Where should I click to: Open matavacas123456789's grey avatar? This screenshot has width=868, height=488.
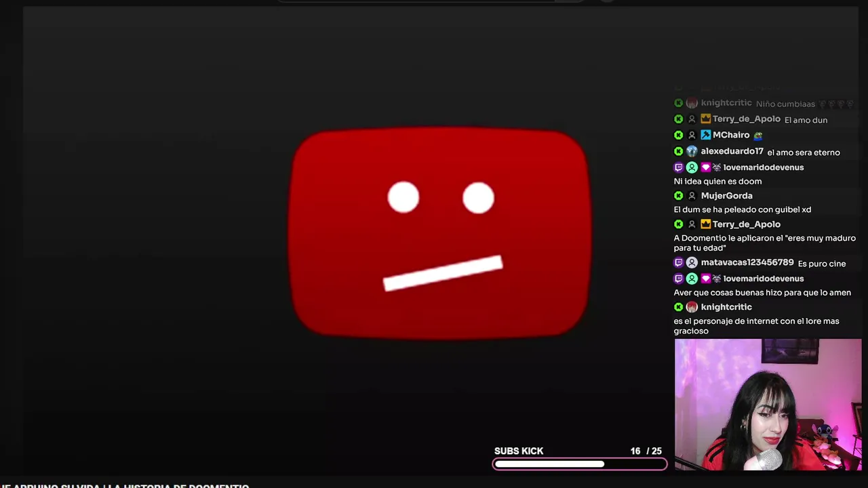(x=692, y=262)
